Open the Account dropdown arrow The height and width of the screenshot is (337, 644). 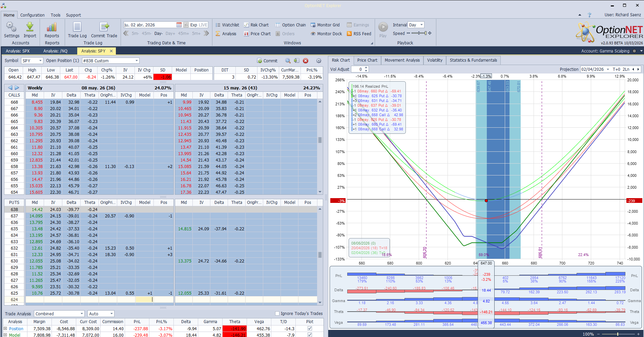[641, 51]
